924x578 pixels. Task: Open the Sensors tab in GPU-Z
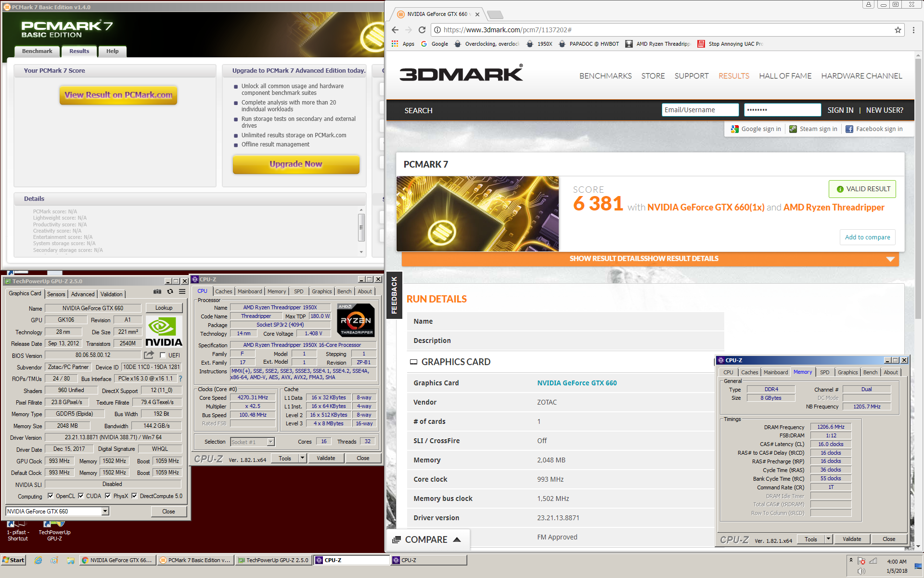[x=56, y=294]
